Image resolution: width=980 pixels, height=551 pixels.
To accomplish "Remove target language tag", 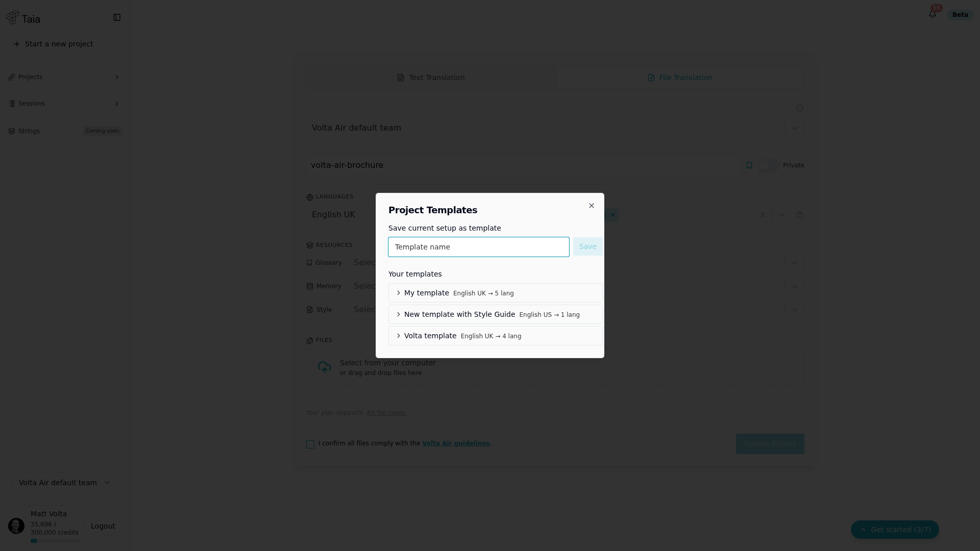I will pyautogui.click(x=613, y=215).
